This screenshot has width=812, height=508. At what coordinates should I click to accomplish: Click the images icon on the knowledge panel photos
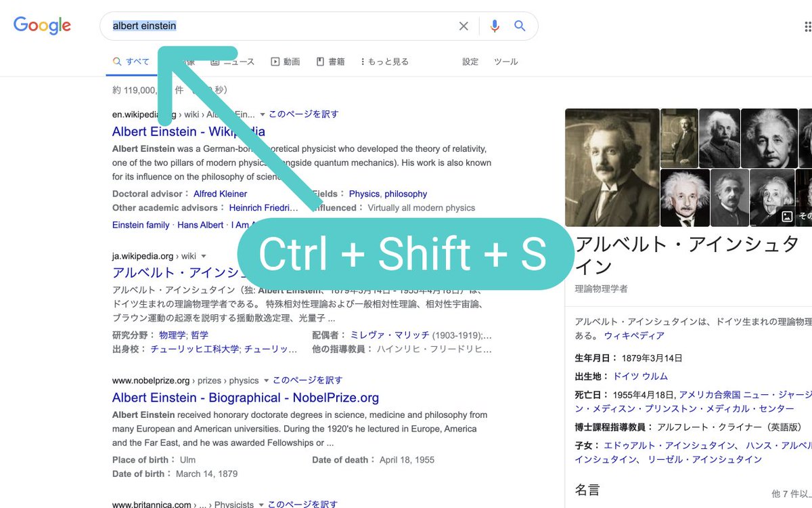pyautogui.click(x=787, y=216)
